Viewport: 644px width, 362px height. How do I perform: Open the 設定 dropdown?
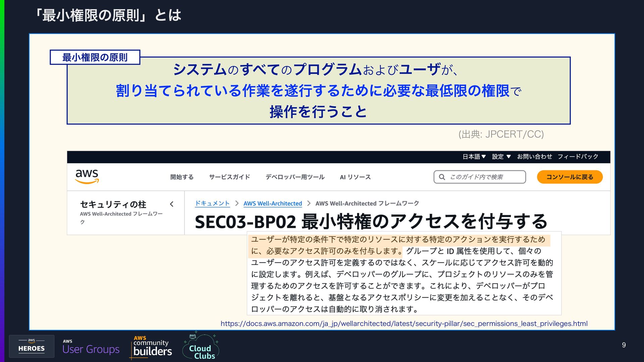click(501, 157)
